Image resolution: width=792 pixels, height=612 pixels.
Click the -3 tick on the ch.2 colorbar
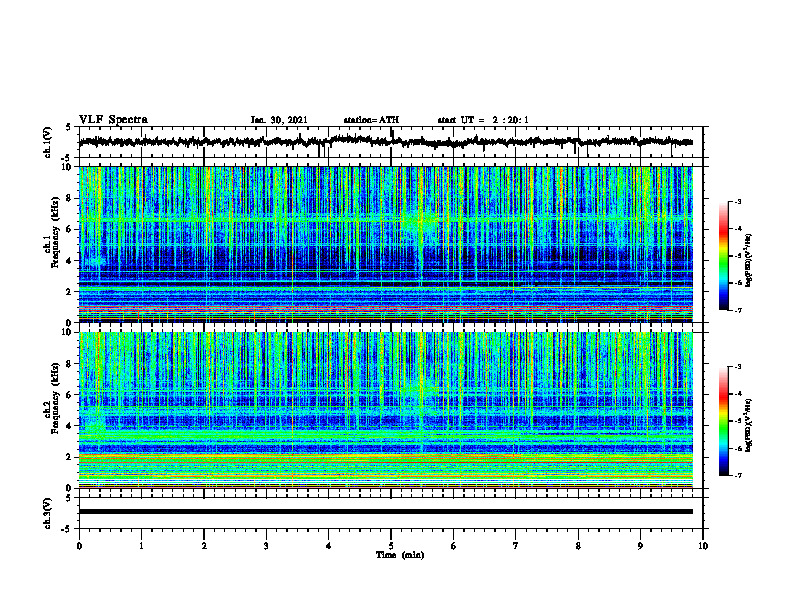[x=737, y=367]
